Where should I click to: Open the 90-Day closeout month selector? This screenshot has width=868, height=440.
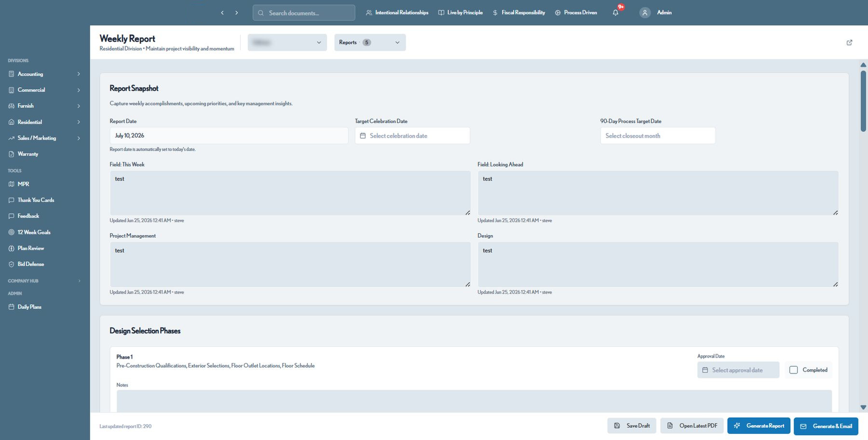pos(658,135)
